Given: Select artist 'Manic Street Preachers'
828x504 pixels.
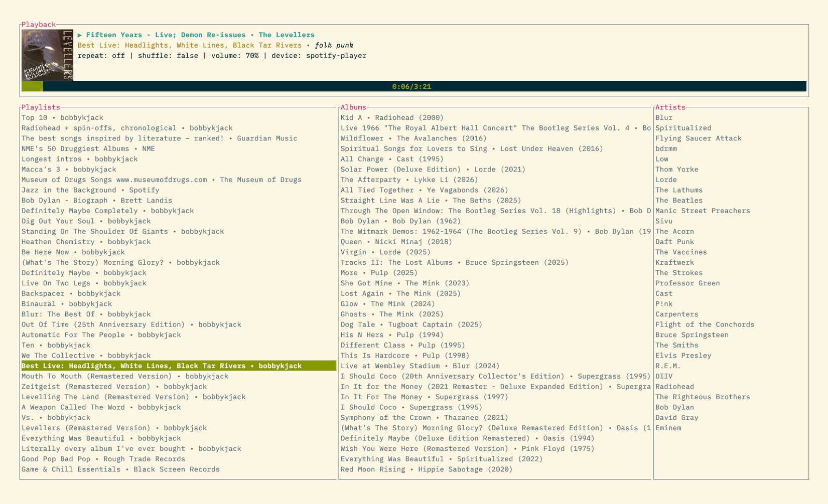Looking at the screenshot, I should [x=703, y=211].
